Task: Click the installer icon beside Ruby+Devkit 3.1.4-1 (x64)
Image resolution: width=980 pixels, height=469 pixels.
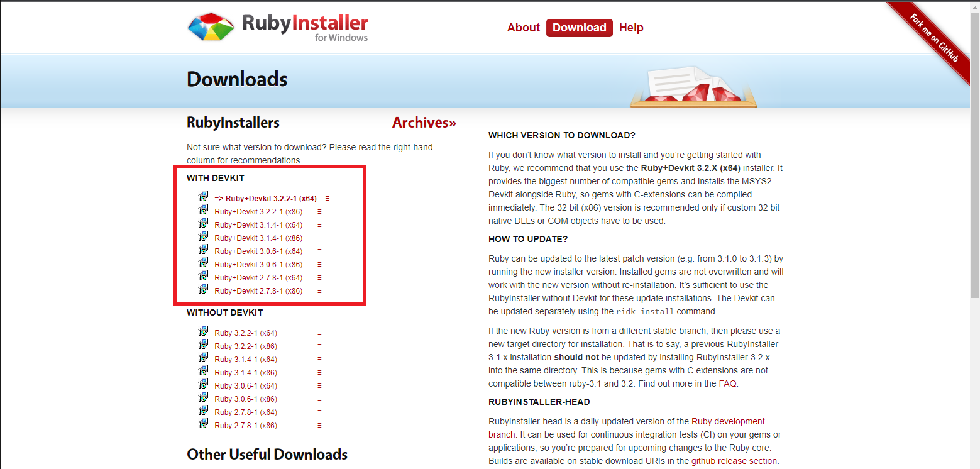Action: [x=203, y=224]
